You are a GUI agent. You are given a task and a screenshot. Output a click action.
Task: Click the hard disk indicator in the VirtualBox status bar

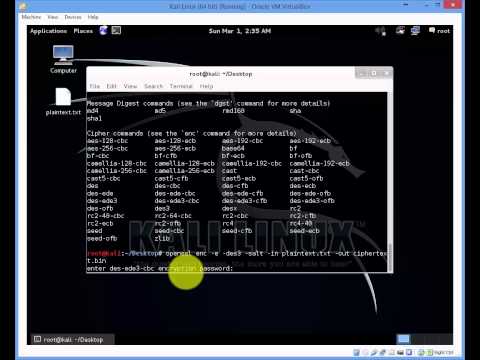click(356, 352)
